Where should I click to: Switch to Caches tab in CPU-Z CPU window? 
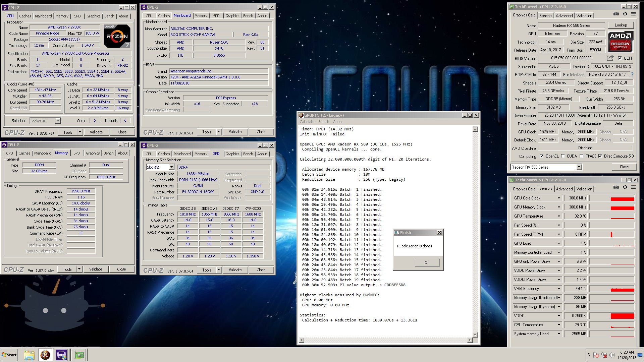pyautogui.click(x=25, y=16)
